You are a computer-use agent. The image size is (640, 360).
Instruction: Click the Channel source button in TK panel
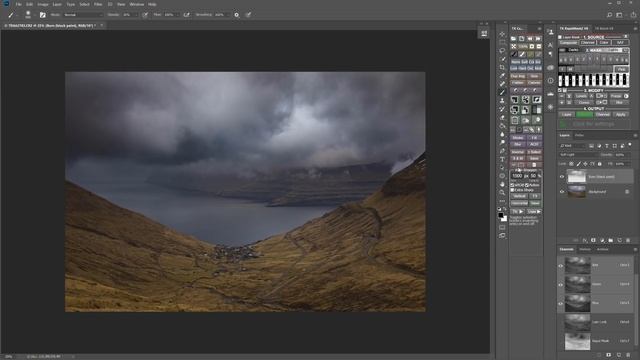point(588,42)
